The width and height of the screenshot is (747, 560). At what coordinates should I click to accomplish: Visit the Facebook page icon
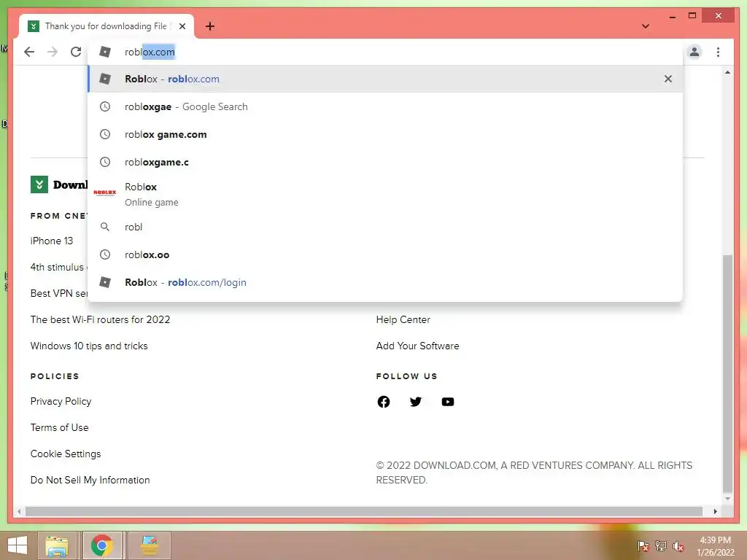(384, 402)
